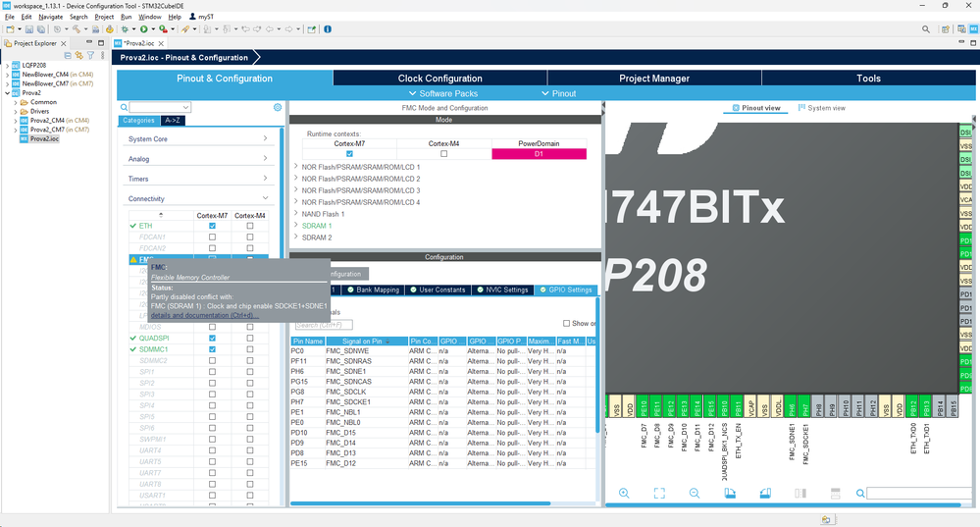This screenshot has width=980, height=527.
Task: Expand SDRAM 1 mode
Action: (x=296, y=226)
